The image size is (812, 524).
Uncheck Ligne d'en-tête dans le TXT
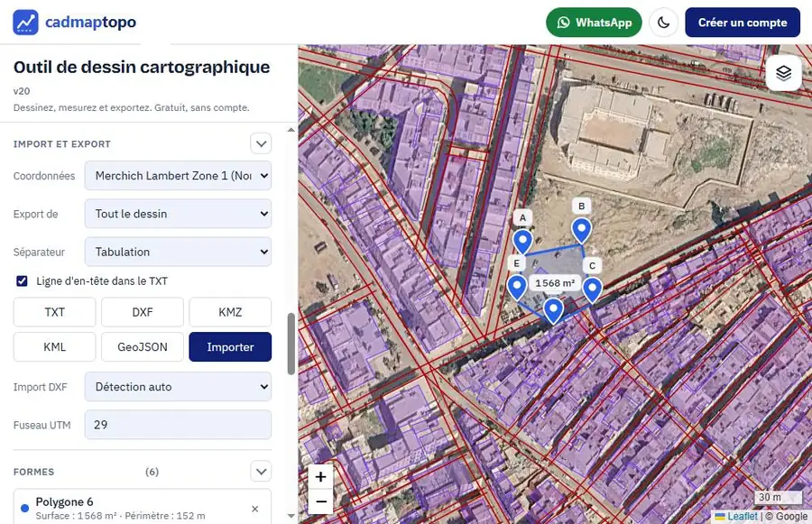click(22, 281)
